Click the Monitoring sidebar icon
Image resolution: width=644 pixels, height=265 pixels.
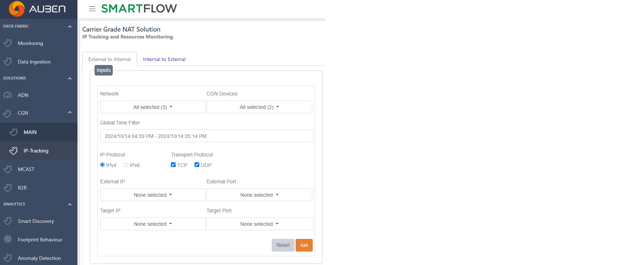[8, 43]
